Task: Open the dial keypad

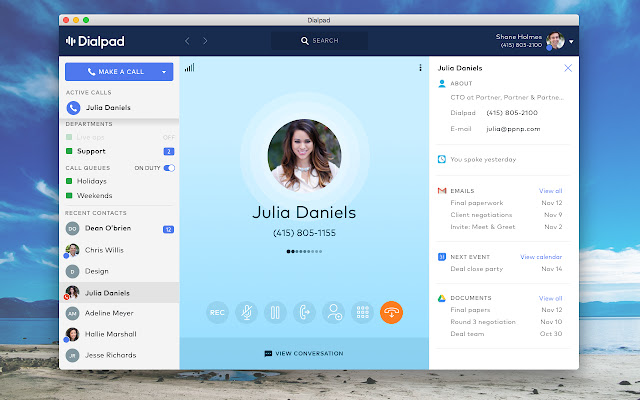Action: click(x=362, y=313)
